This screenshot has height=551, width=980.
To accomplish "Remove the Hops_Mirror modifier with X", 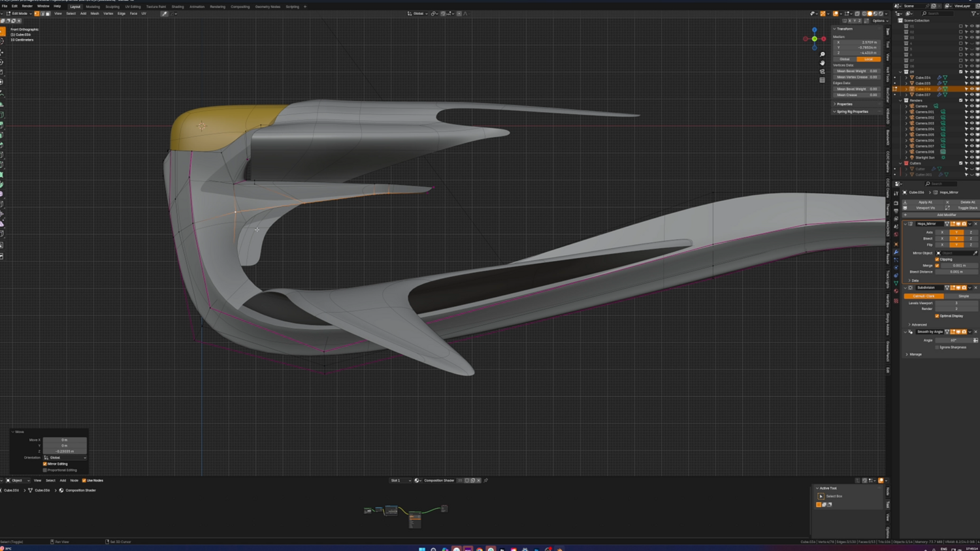I will (x=975, y=224).
